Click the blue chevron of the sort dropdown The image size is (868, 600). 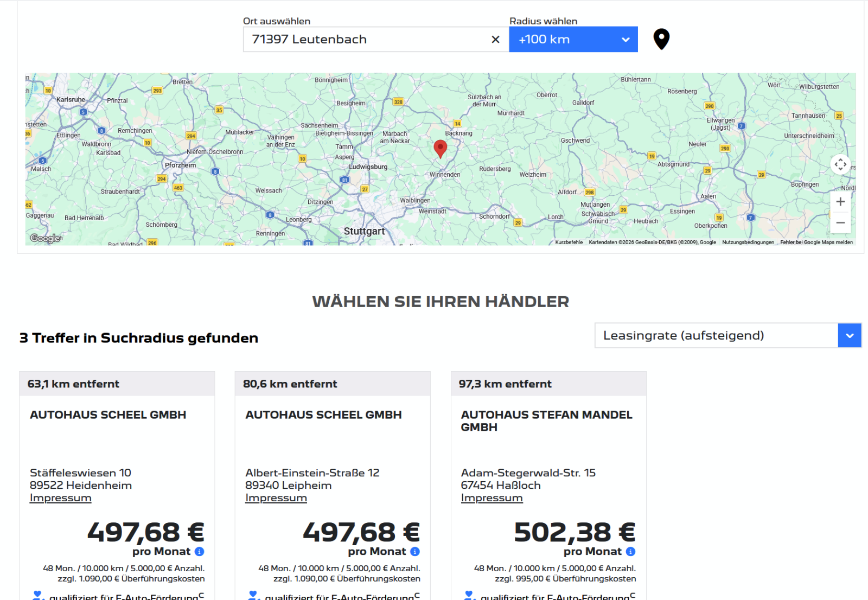pyautogui.click(x=850, y=336)
